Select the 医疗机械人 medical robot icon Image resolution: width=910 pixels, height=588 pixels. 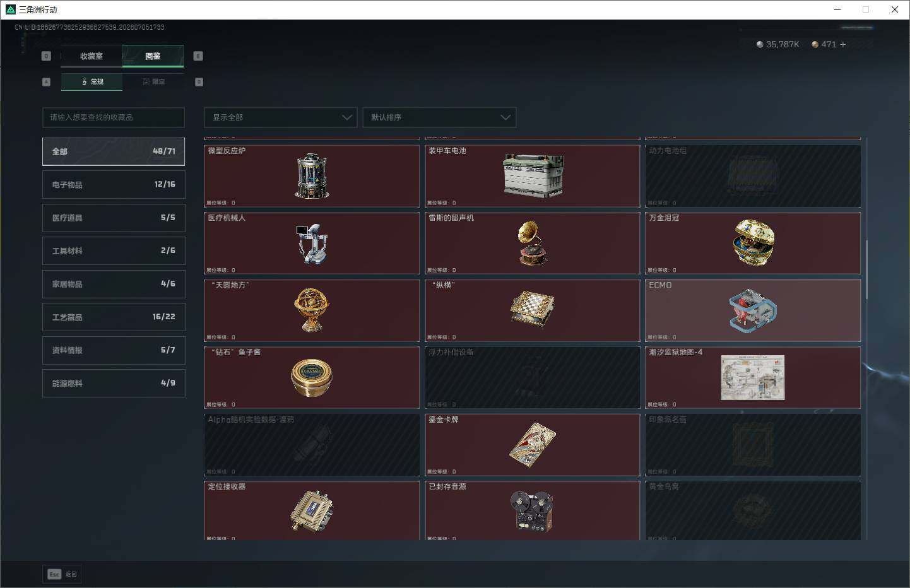click(x=312, y=243)
